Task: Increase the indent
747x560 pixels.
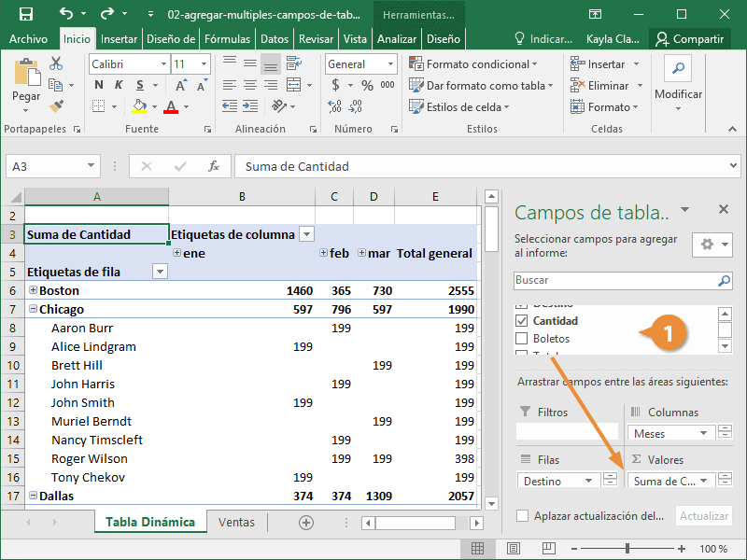Action: tap(250, 106)
